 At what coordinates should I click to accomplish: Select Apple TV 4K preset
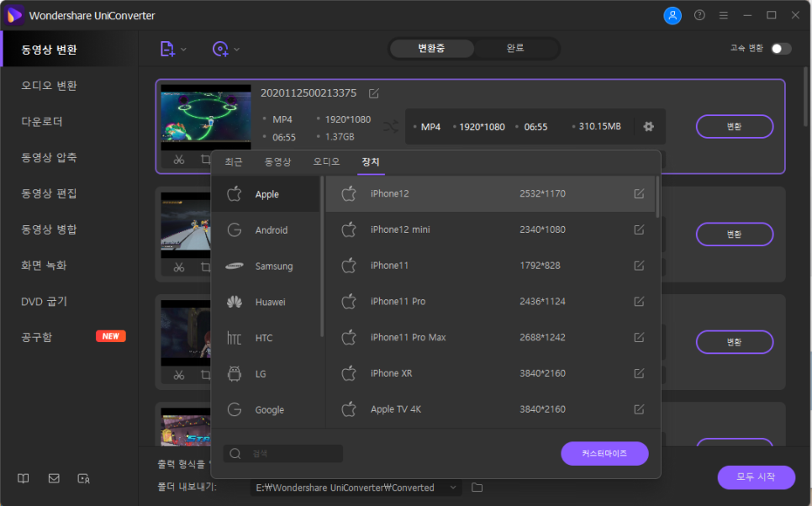pyautogui.click(x=490, y=409)
